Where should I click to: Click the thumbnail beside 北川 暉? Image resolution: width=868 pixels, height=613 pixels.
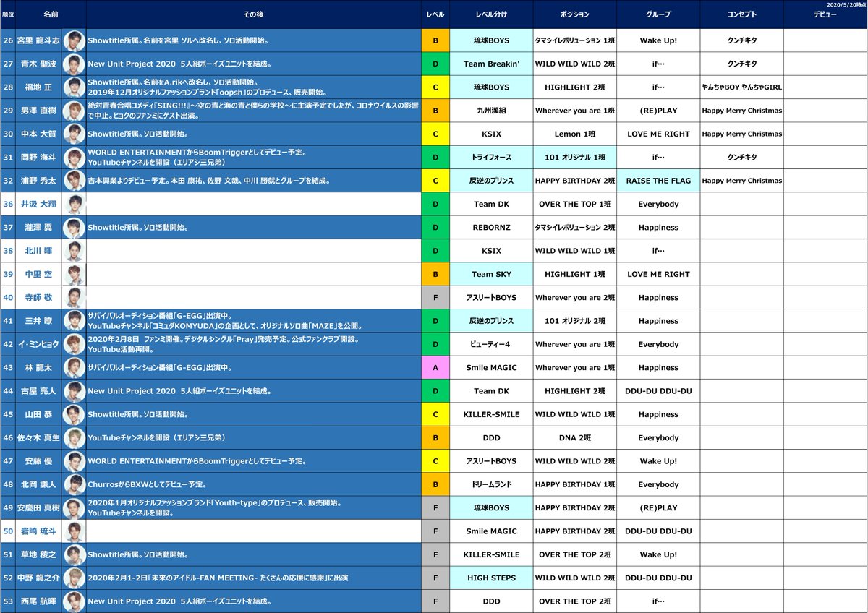[x=74, y=251]
